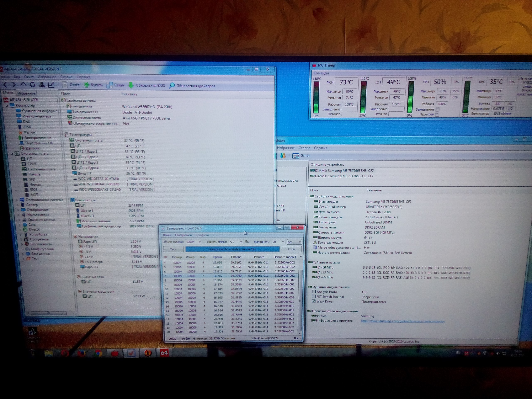532x399 pixels.
Task: Click the Обновления драйверов magnifier button
Action: (x=172, y=86)
